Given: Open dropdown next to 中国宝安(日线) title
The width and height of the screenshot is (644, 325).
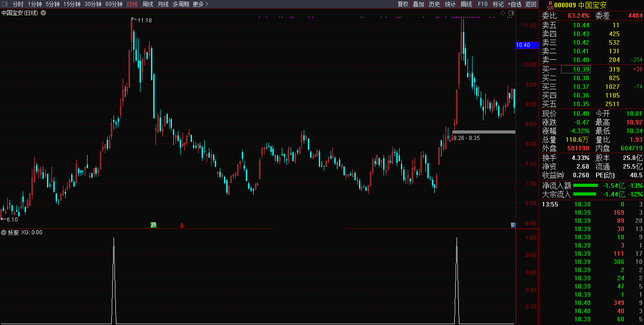Looking at the screenshot, I should (x=43, y=13).
